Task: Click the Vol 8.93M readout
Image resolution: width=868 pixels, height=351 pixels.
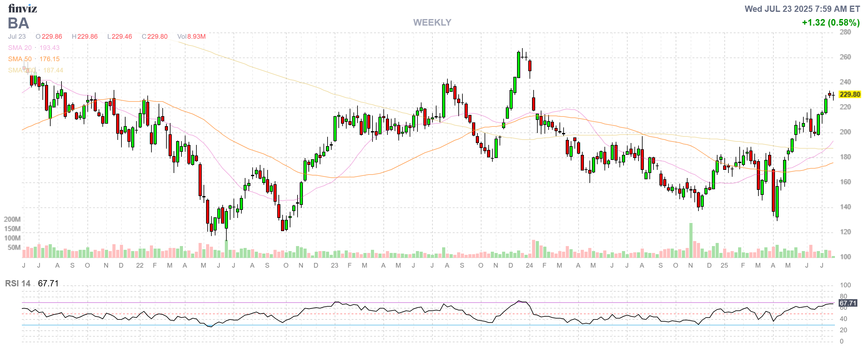Action: 191,36
